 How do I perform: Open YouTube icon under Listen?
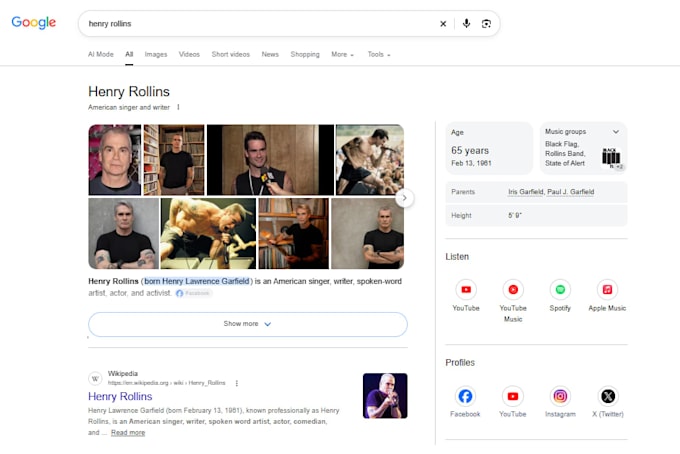tap(466, 290)
